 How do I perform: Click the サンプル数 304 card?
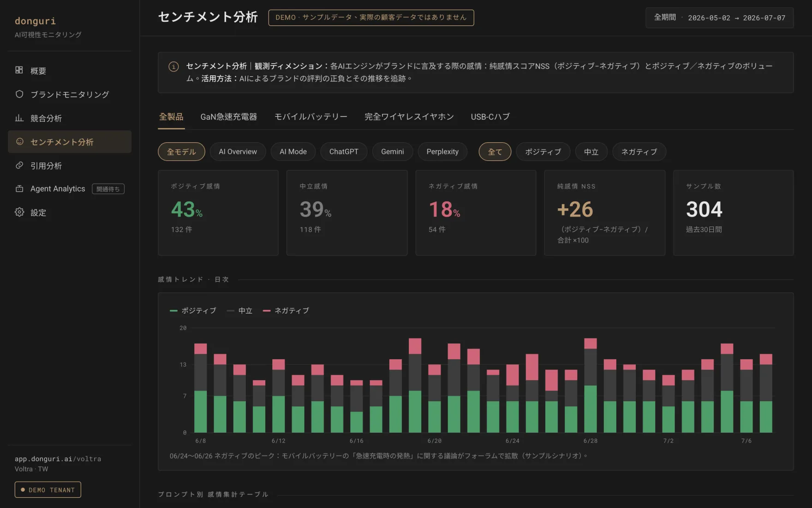(734, 212)
